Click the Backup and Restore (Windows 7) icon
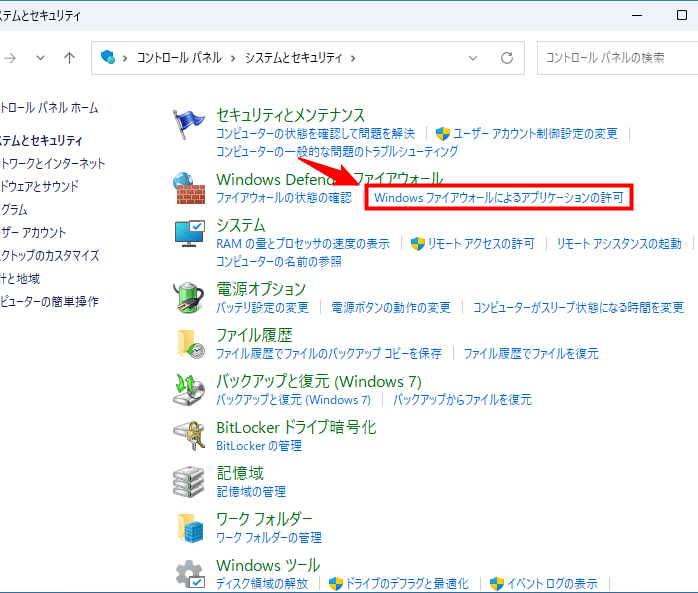Screen dimensions: 698x593 [189, 389]
